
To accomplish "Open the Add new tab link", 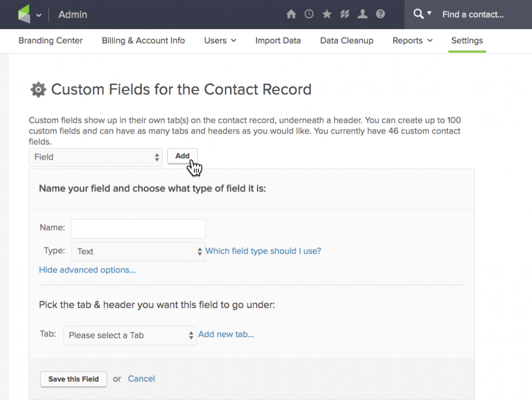I will tap(226, 334).
